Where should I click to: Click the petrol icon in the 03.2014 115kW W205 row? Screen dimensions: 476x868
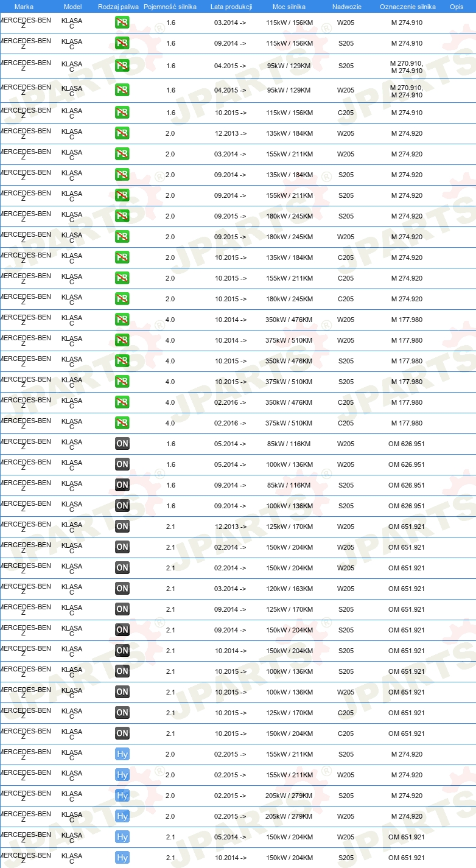point(122,23)
